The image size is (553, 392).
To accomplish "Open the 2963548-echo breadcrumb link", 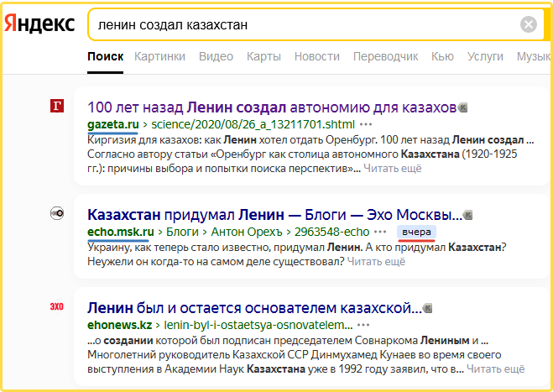I will (331, 232).
